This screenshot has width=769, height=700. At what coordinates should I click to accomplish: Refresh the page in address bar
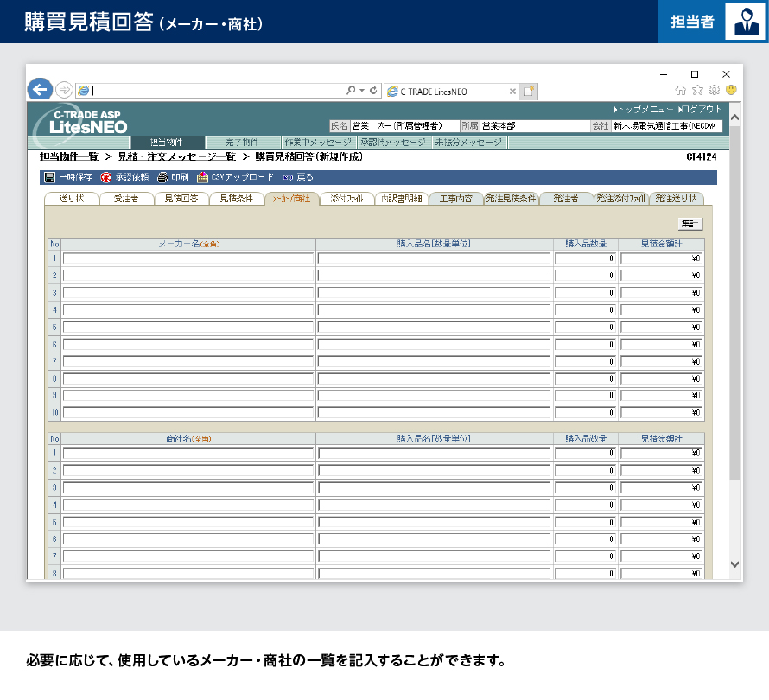(373, 90)
